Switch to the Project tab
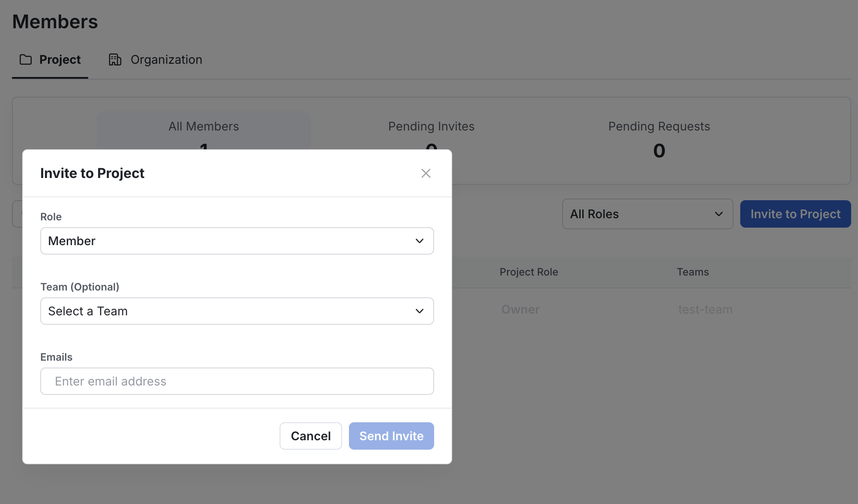 [x=60, y=59]
